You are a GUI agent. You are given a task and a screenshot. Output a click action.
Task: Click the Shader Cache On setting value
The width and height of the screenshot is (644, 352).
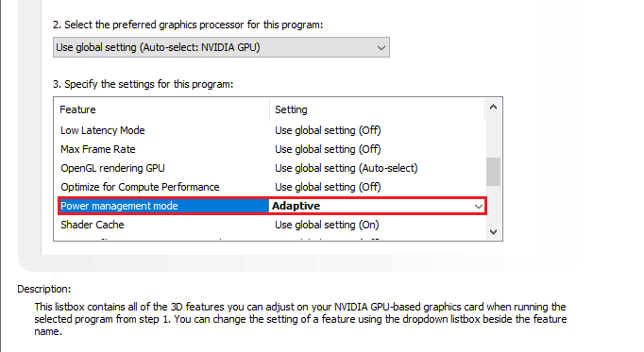(x=327, y=225)
